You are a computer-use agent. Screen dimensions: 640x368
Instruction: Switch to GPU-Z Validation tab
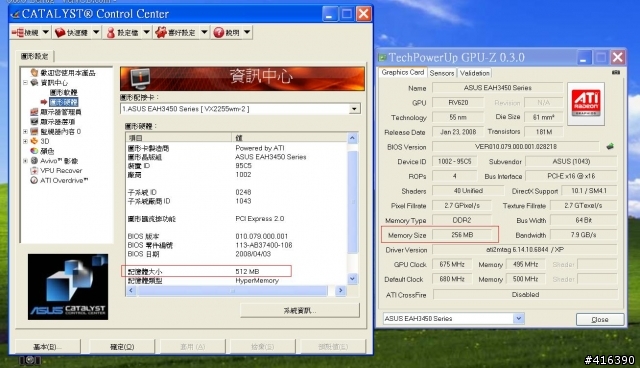pyautogui.click(x=474, y=73)
